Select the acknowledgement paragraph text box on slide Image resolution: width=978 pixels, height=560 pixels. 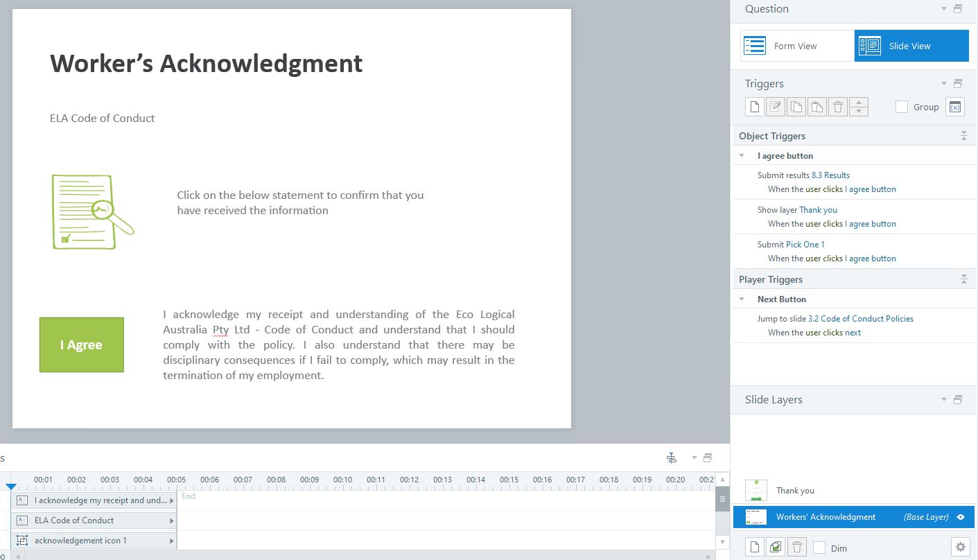pos(339,344)
